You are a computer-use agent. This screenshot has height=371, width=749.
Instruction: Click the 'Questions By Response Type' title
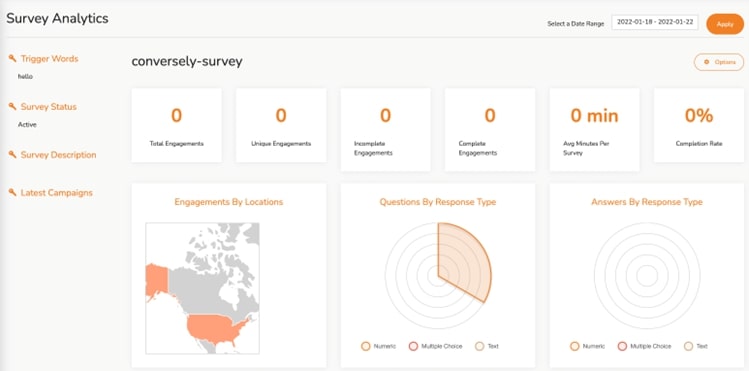pos(438,202)
